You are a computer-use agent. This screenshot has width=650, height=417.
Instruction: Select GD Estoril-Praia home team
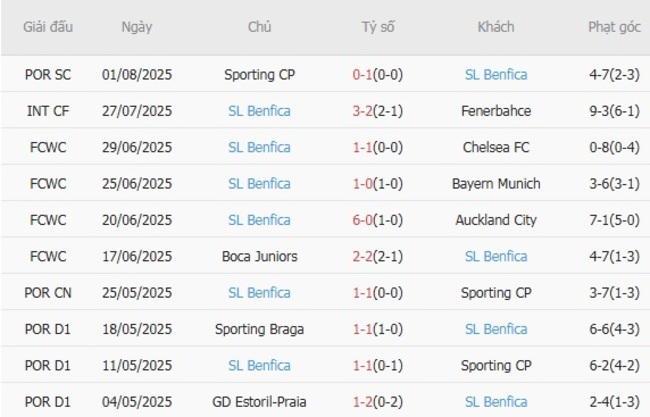pos(260,402)
